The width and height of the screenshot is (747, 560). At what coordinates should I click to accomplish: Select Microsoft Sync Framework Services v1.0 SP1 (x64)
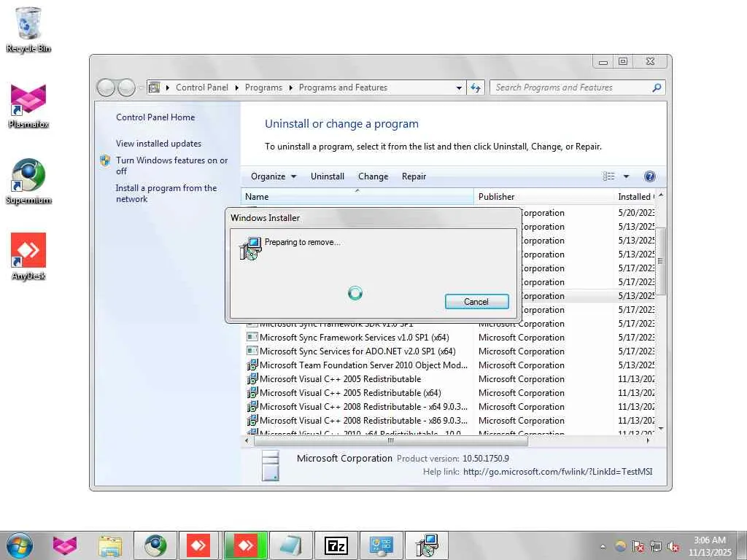354,337
